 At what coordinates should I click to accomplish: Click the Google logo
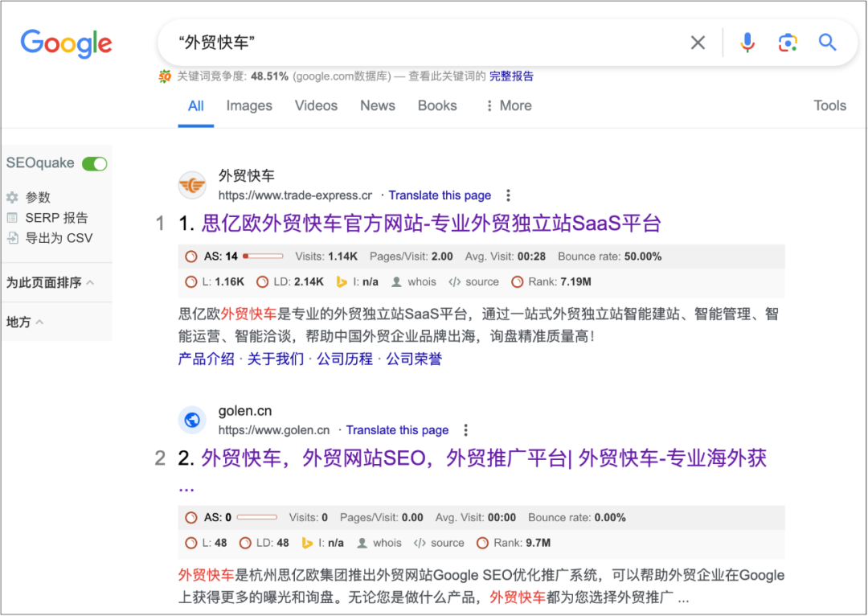coord(67,43)
